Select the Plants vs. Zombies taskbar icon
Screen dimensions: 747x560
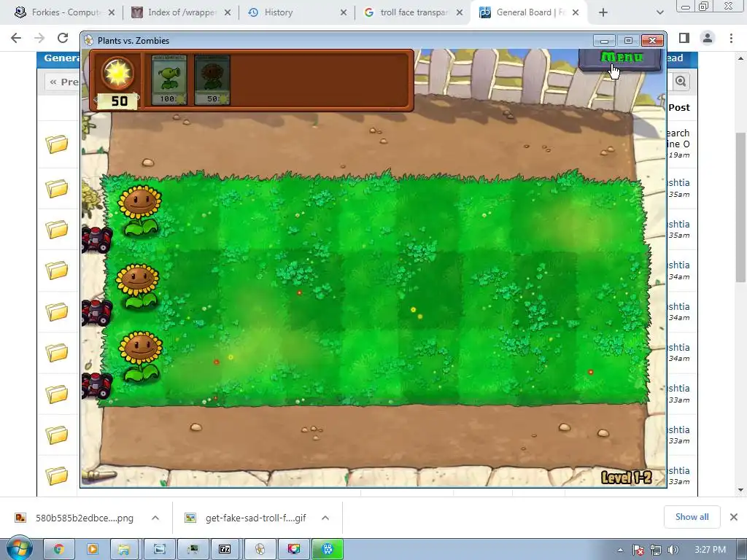260,550
